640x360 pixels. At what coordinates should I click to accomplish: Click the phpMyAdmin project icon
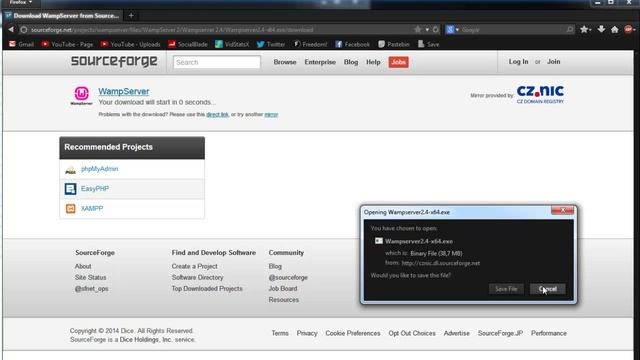click(70, 169)
